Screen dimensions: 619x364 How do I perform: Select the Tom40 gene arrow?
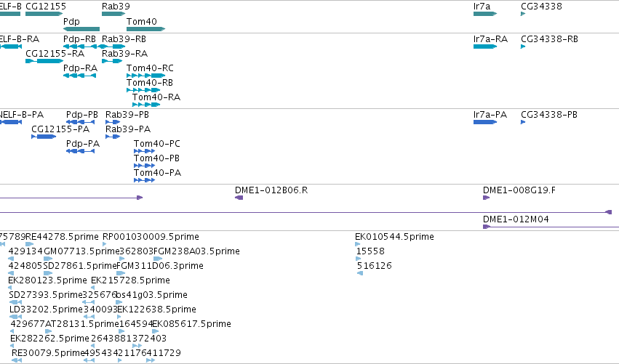(145, 29)
